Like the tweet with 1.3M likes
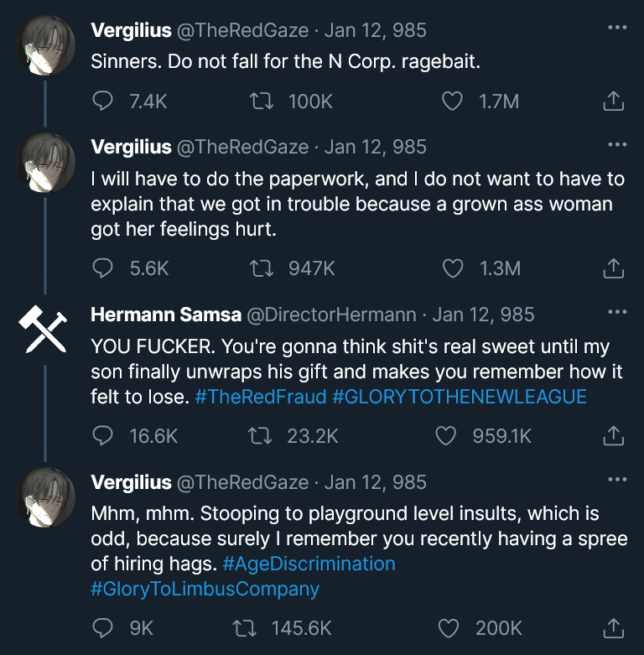The width and height of the screenshot is (644, 655). click(452, 268)
